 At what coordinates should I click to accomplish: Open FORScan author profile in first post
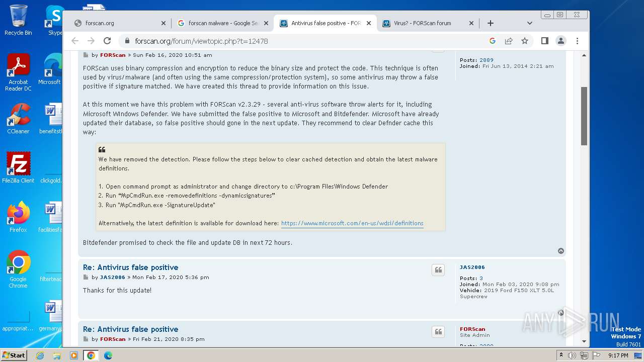click(113, 55)
